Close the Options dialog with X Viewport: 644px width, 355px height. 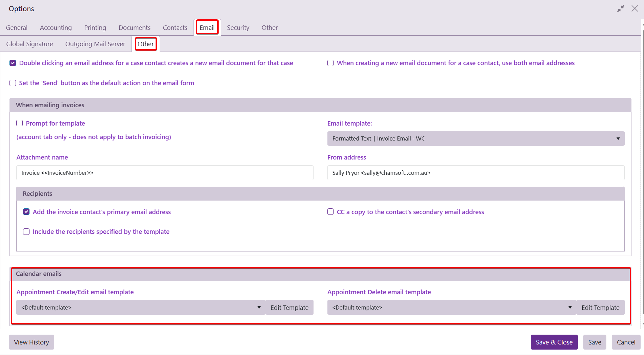pos(635,8)
